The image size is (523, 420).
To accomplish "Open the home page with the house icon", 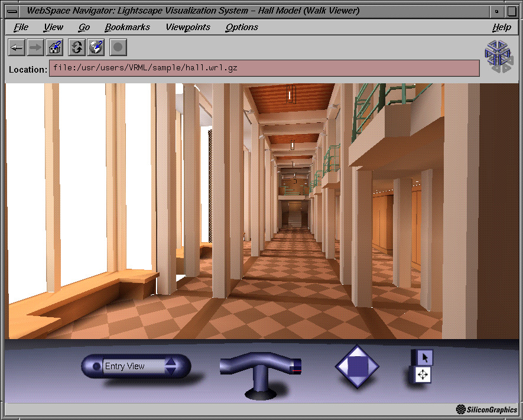I will [54, 47].
